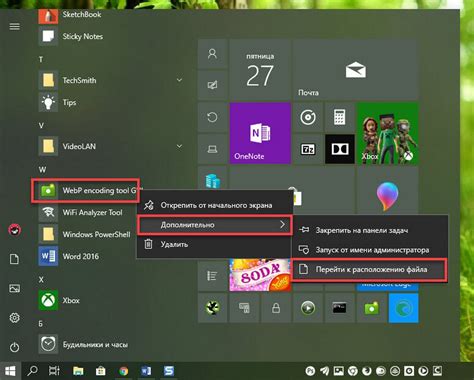Image resolution: width=474 pixels, height=380 pixels.
Task: Open the Candy Crush Soda tile
Action: 260,275
